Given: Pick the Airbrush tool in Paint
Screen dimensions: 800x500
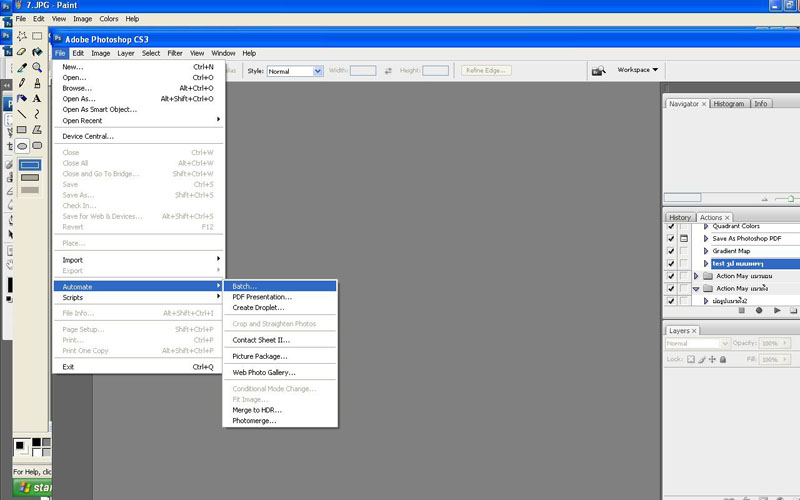Looking at the screenshot, I should tap(21, 98).
